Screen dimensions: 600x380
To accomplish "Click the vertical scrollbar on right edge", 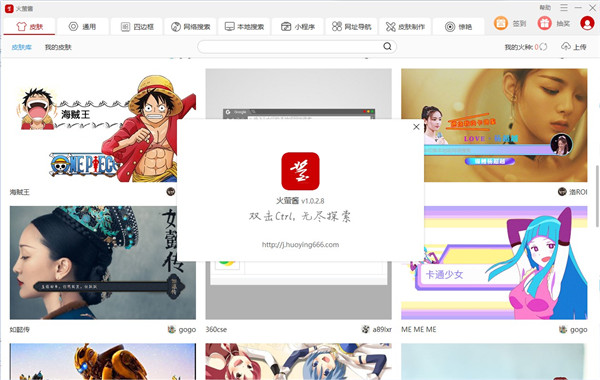I will pos(597,195).
